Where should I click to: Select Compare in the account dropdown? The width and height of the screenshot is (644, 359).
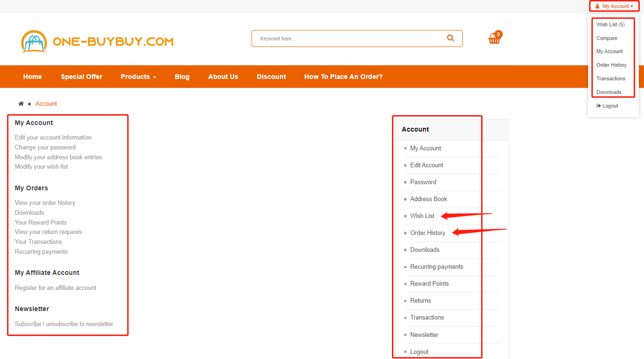[x=607, y=38]
